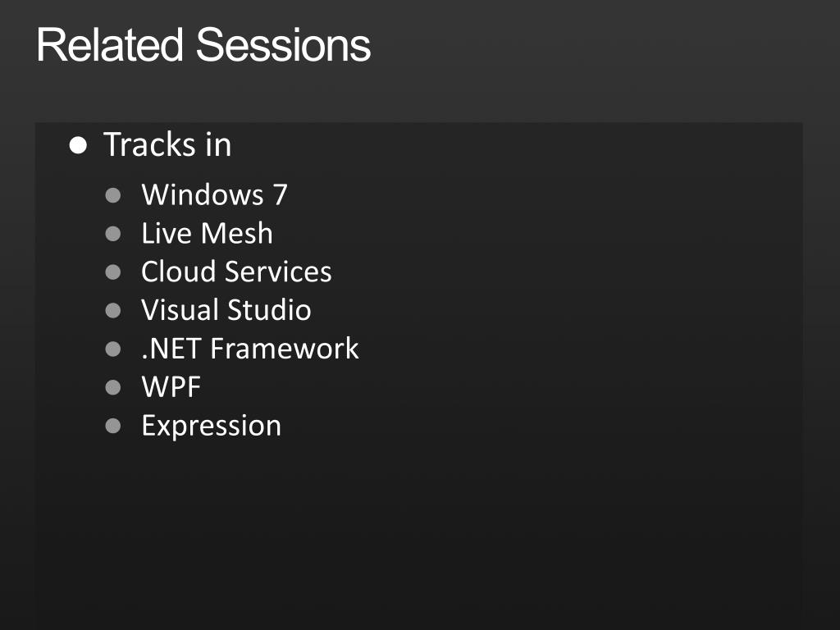Select the WPF text line
Viewport: 840px width, 630px height.
171,387
